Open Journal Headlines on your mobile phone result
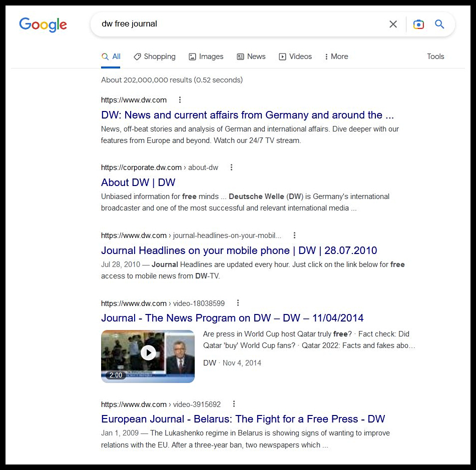Image resolution: width=476 pixels, height=470 pixels. pos(239,250)
